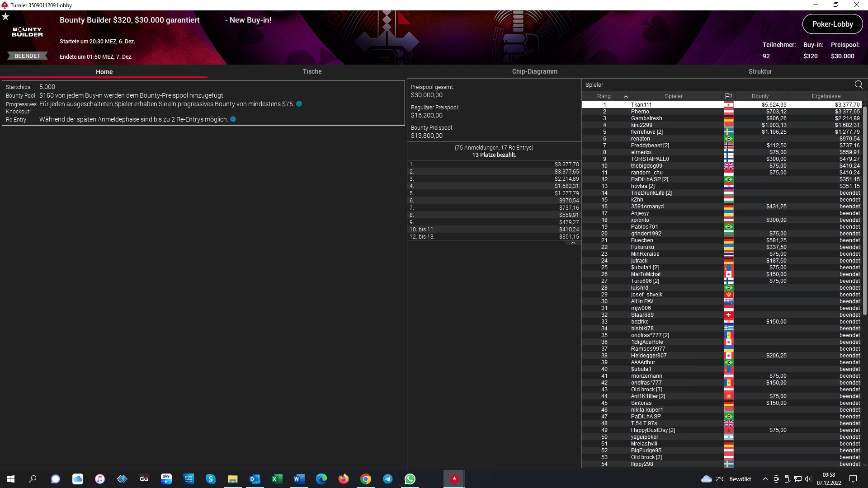This screenshot has width=868, height=488.
Task: Collapse the payout list chevron
Action: click(x=573, y=243)
